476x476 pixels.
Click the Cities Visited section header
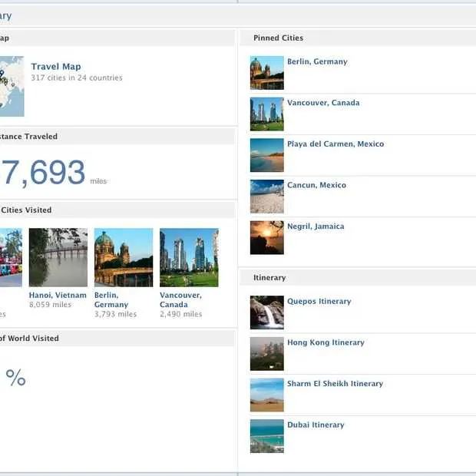pyautogui.click(x=117, y=210)
